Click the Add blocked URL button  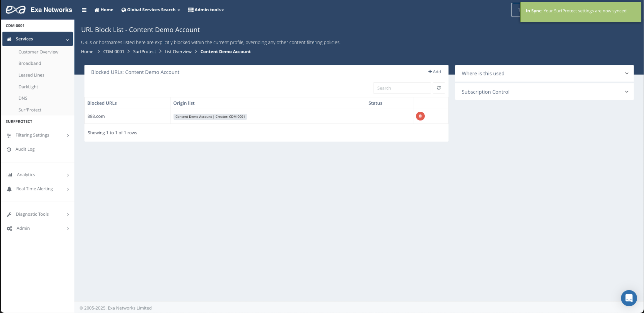point(434,72)
